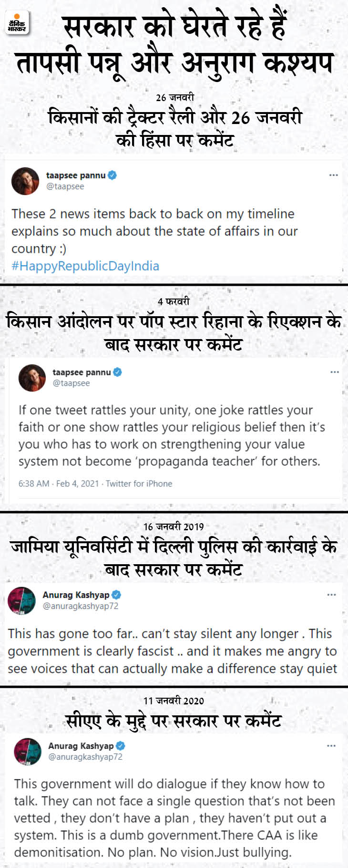Screen dimensions: 348x868
Task: Click the verified badge on the first Taapsee Pannu tweet
Action: tap(112, 175)
